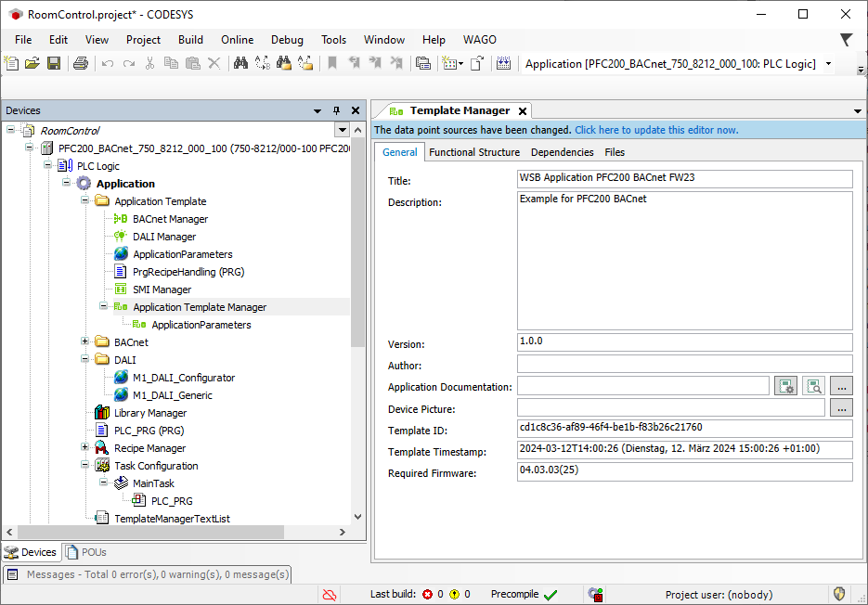868x605 pixels.
Task: Click the Toggle Bookmark icon
Action: point(332,64)
